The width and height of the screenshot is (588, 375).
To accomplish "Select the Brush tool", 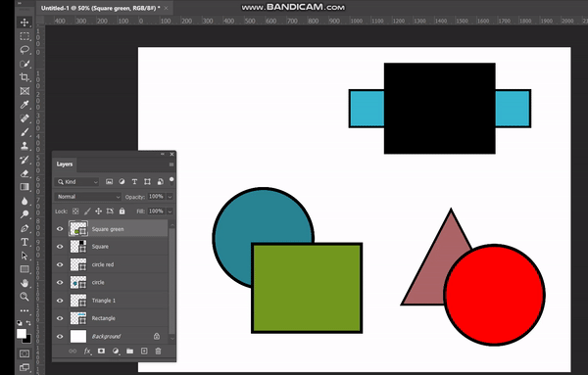I will (24, 132).
